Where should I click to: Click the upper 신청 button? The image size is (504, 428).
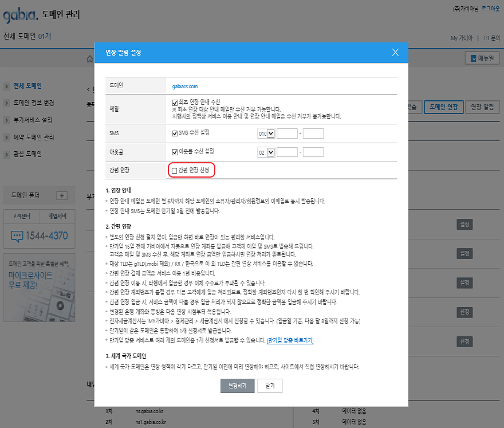(464, 312)
